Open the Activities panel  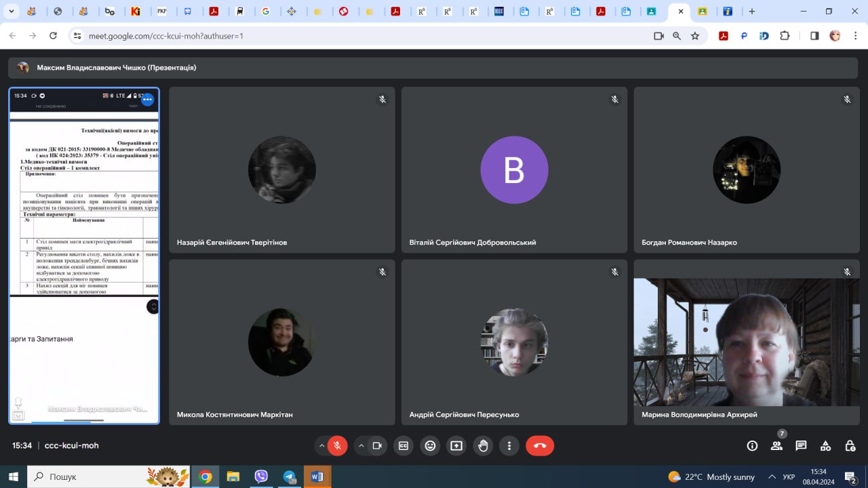[x=825, y=445]
